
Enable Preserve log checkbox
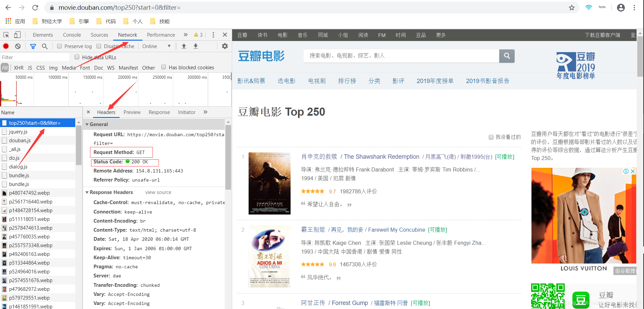coord(59,46)
